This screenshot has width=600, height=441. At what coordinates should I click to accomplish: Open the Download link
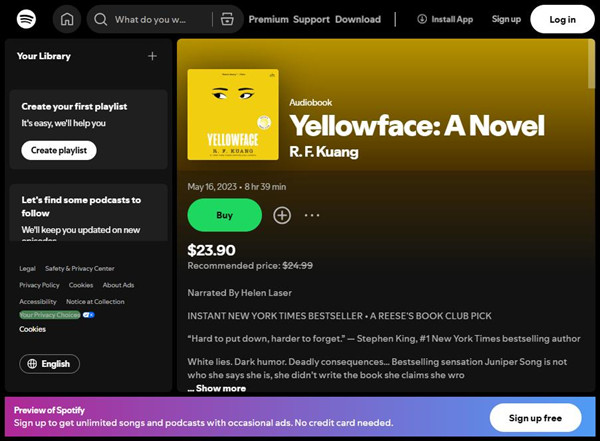[358, 19]
